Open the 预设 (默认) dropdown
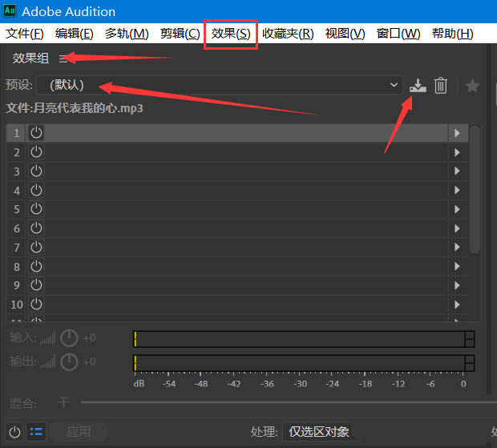497x448 pixels. tap(220, 85)
